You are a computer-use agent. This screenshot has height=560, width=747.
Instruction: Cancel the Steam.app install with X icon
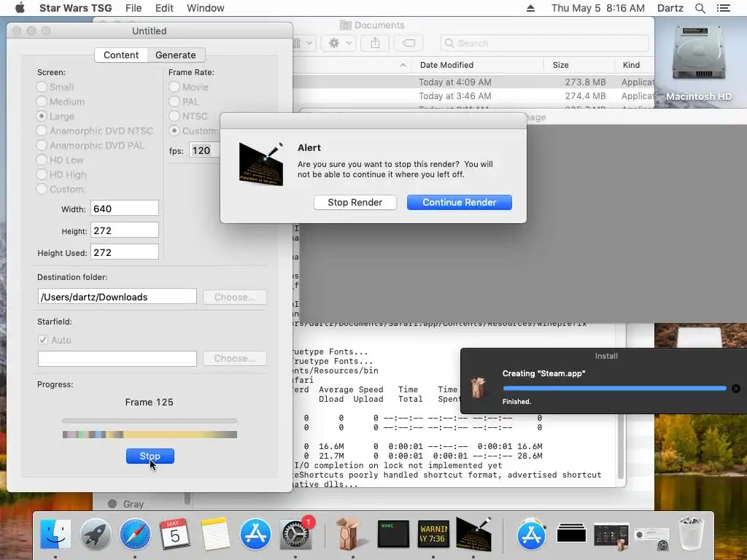[736, 389]
